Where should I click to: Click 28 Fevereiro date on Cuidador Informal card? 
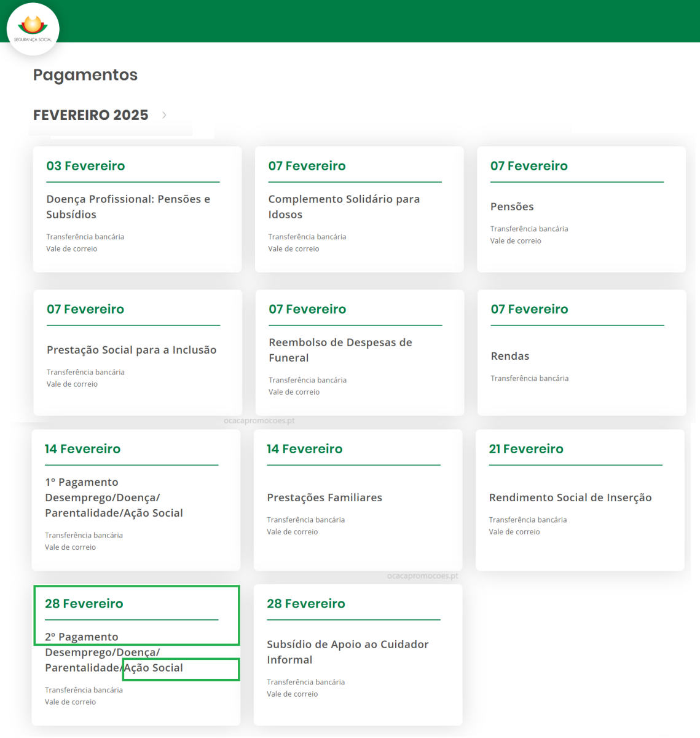point(305,604)
